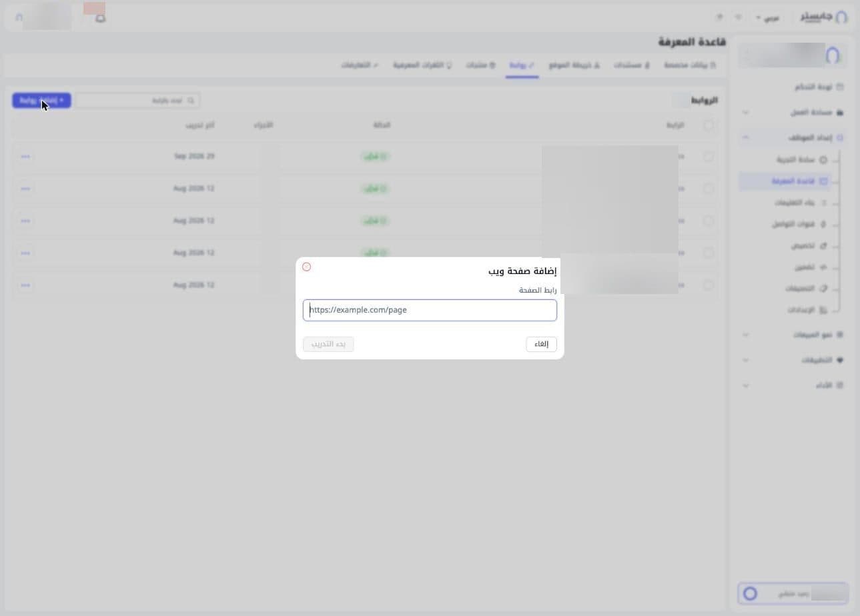Viewport: 860px width, 616px height.
Task: Switch to the التعارضات tab
Action: (x=360, y=65)
